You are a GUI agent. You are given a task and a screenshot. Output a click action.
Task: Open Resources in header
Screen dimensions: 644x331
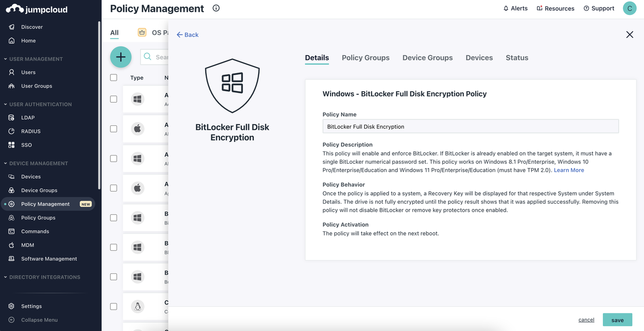pyautogui.click(x=556, y=8)
